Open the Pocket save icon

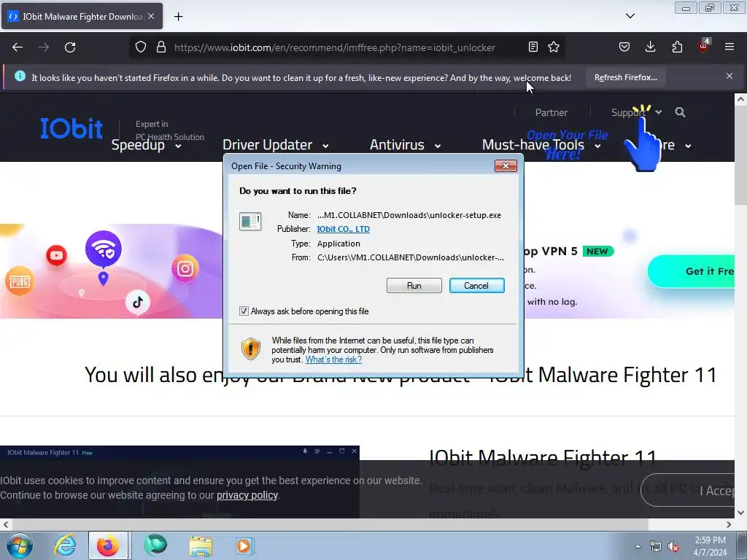624,47
